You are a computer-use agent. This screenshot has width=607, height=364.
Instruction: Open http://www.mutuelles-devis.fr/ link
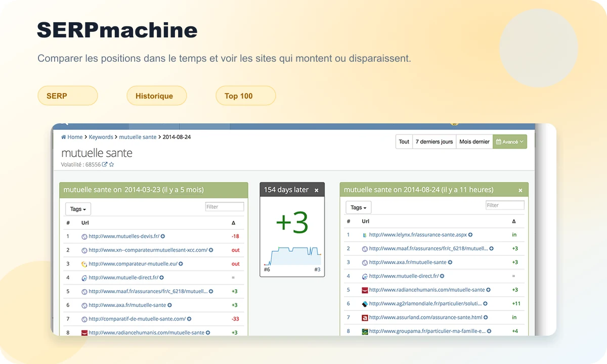124,236
